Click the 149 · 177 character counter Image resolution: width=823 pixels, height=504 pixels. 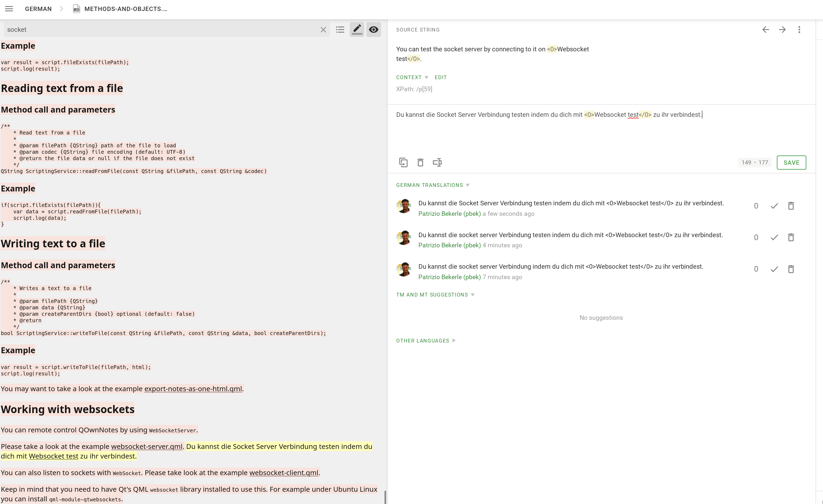pos(755,163)
